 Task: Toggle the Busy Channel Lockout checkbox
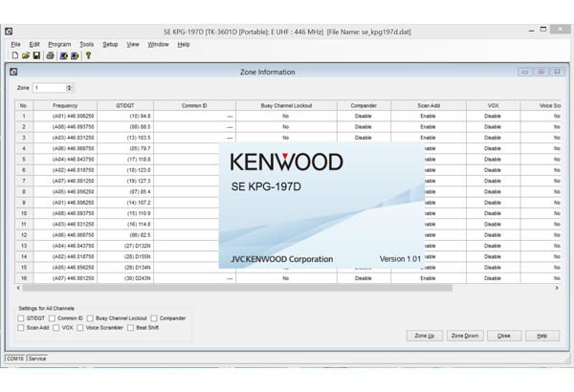[91, 318]
